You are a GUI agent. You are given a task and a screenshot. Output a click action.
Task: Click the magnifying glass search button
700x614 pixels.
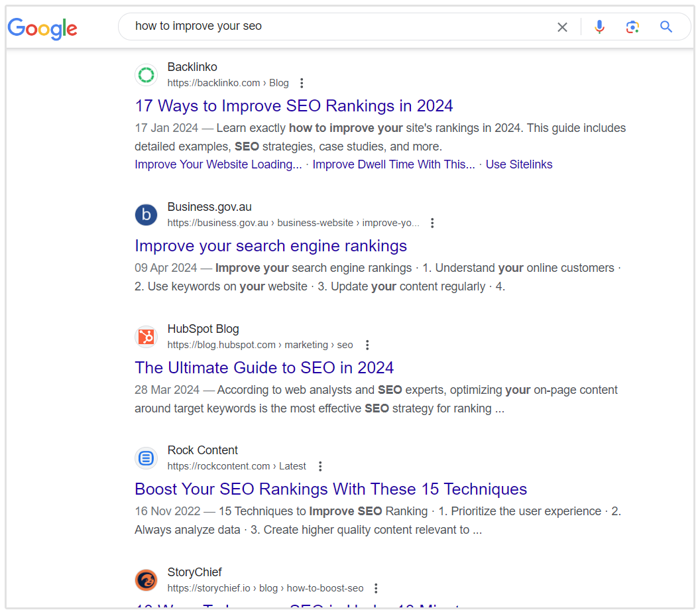point(666,27)
